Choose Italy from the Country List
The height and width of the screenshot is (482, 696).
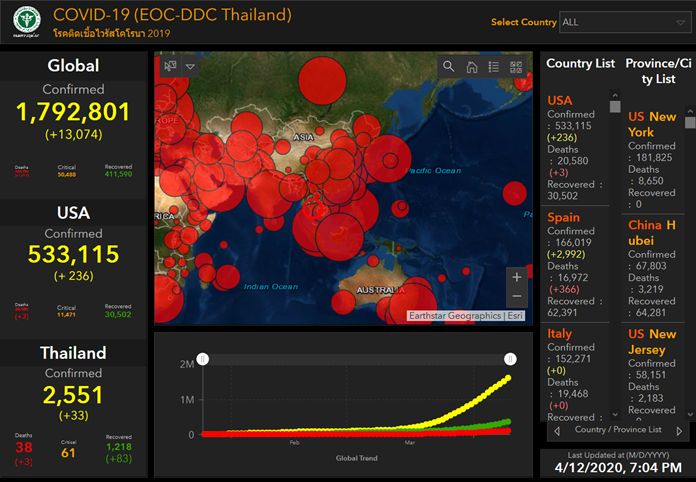(x=560, y=333)
